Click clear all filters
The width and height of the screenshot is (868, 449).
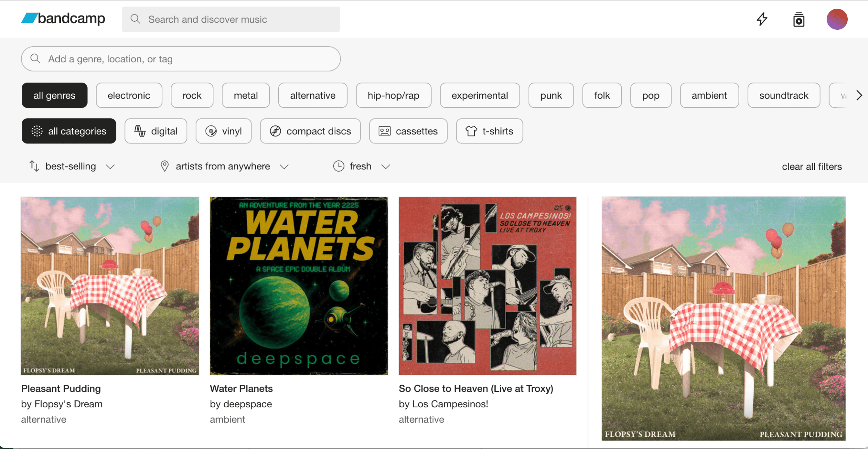pyautogui.click(x=812, y=167)
